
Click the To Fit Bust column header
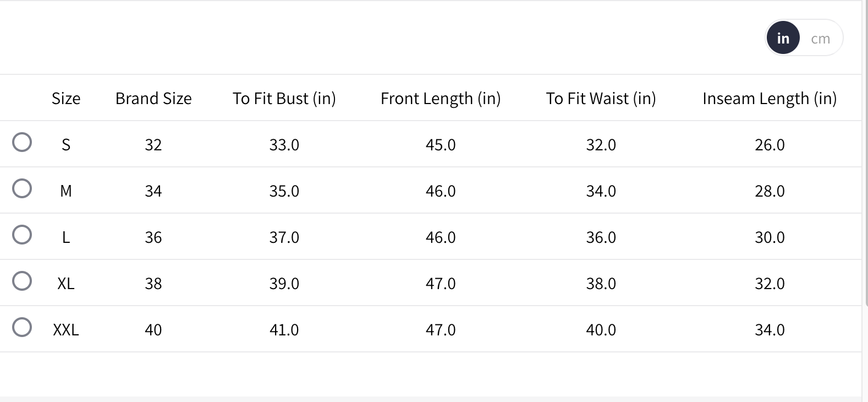(x=284, y=99)
